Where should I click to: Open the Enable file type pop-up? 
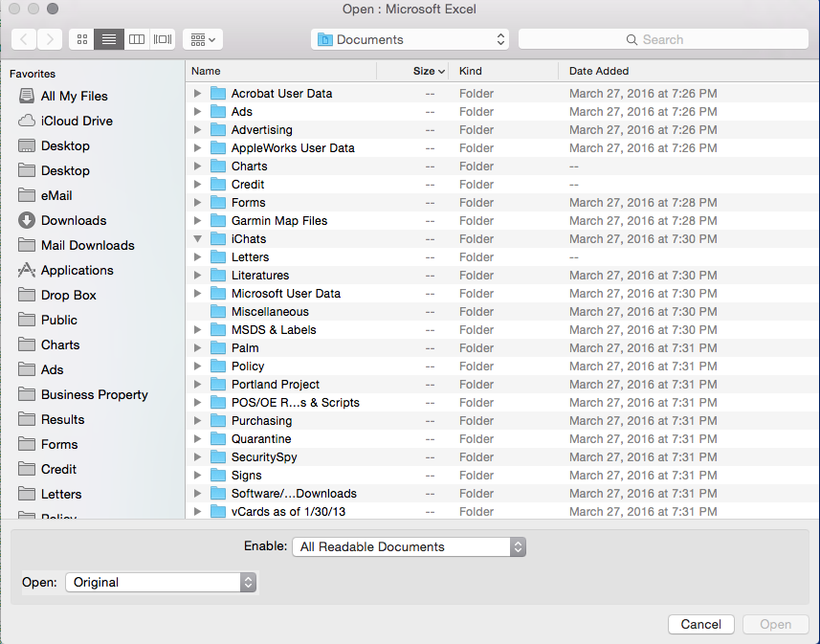point(409,546)
